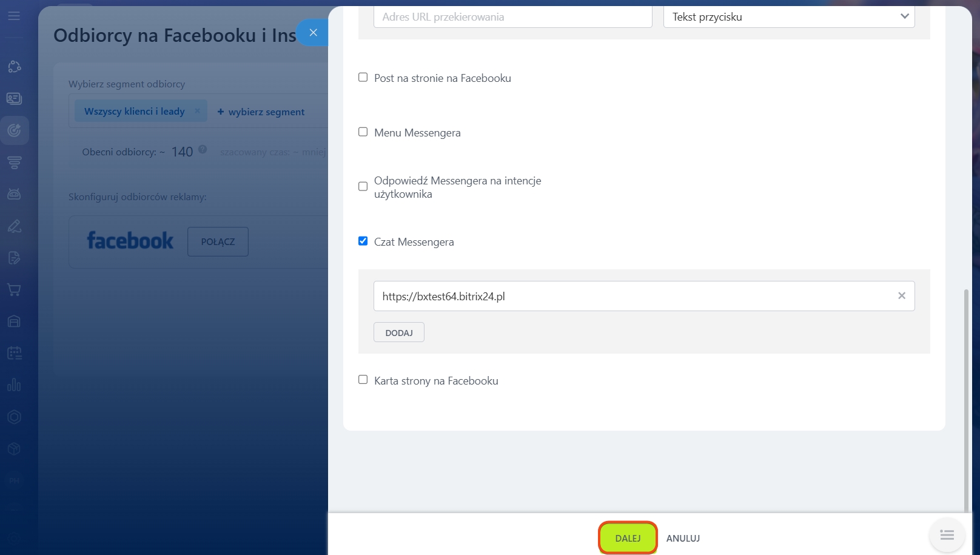
Task: Open the bar chart analytics sidebar icon
Action: pyautogui.click(x=14, y=385)
